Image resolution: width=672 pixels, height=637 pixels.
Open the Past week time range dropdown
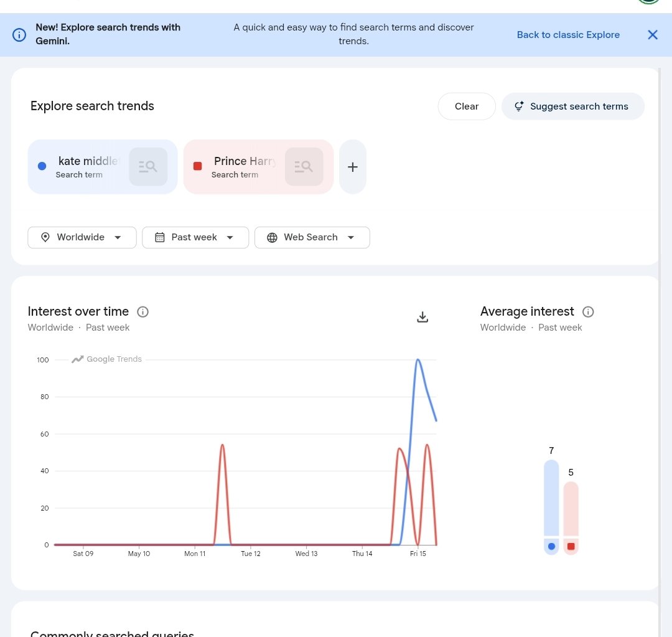coord(195,237)
